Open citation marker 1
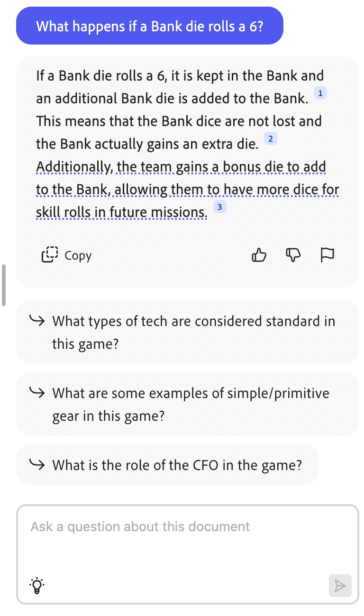 coord(320,93)
